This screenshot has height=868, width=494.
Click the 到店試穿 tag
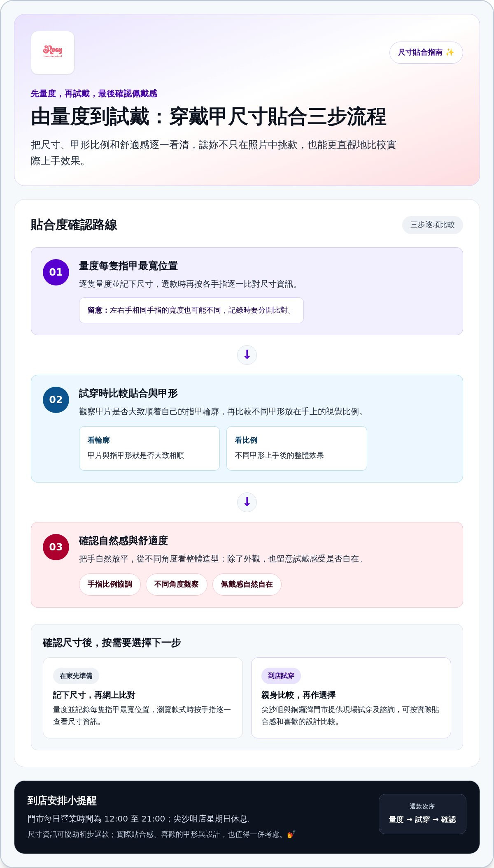281,676
